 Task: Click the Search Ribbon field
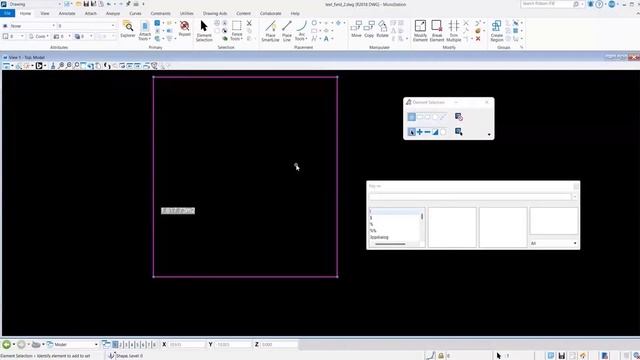[x=550, y=4]
